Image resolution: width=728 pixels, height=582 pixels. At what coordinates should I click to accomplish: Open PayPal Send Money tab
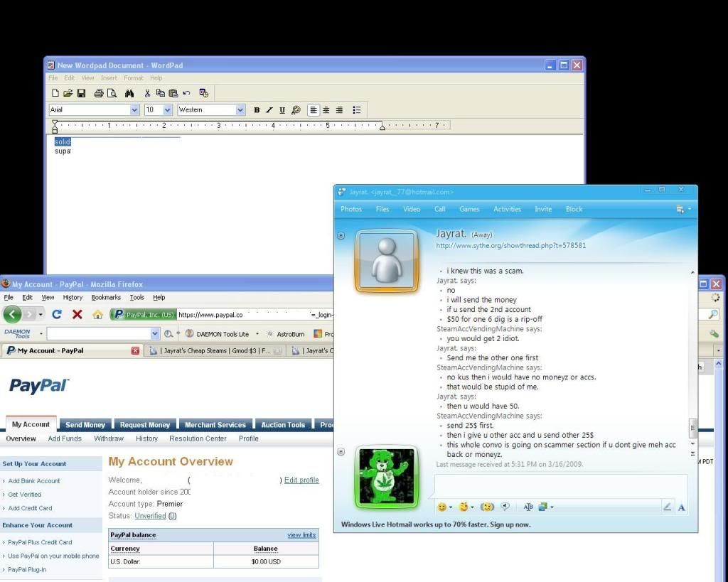coord(85,425)
